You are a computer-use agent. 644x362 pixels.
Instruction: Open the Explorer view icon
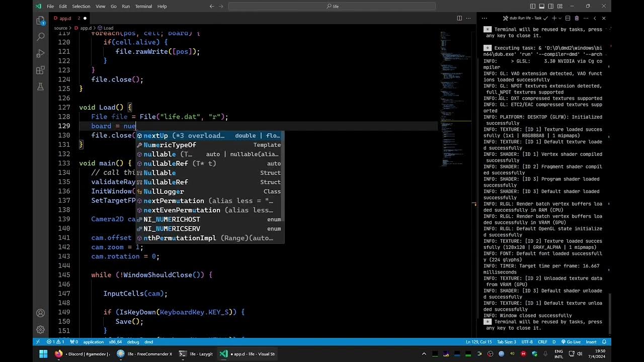(x=40, y=21)
